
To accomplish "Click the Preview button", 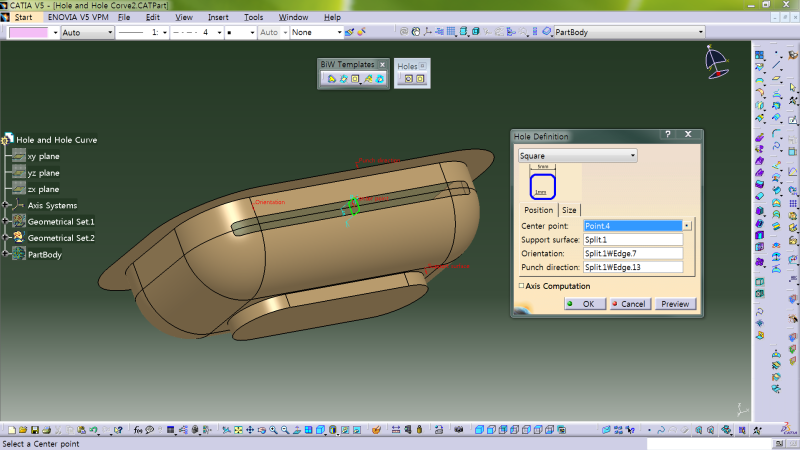I will click(675, 304).
